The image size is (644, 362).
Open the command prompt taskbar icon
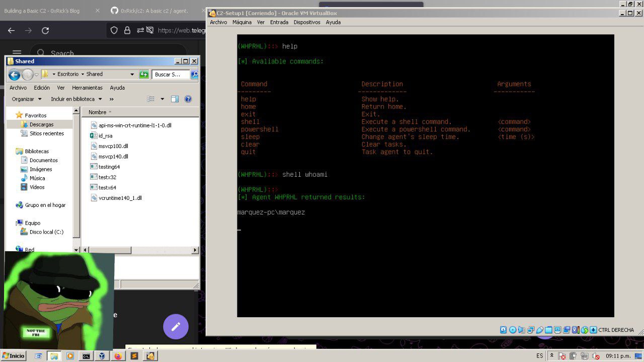click(86, 356)
